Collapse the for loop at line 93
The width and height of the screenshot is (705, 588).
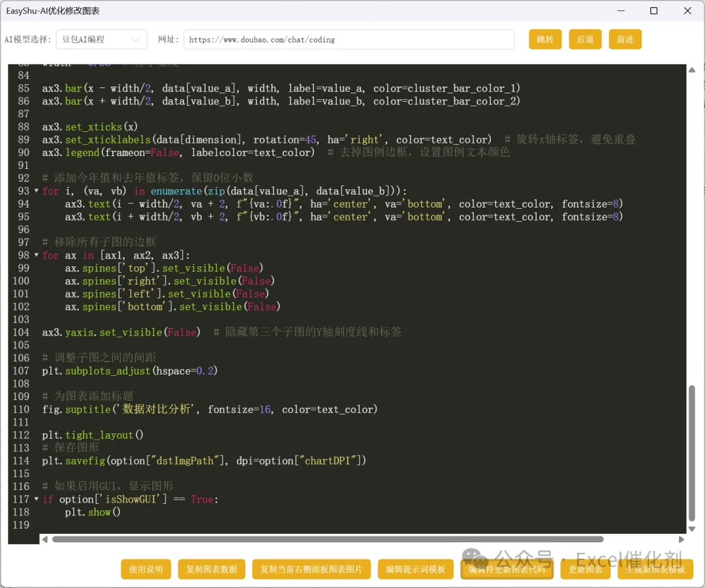click(x=37, y=191)
